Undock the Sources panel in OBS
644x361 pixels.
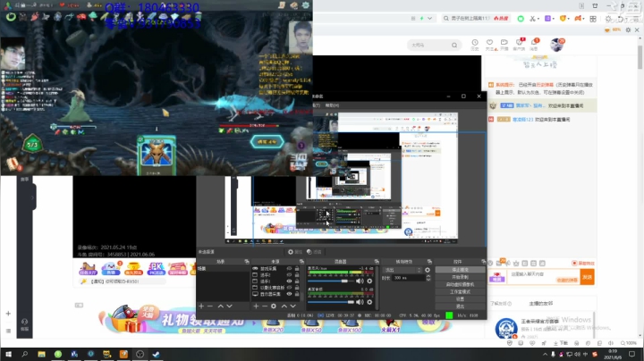302,261
